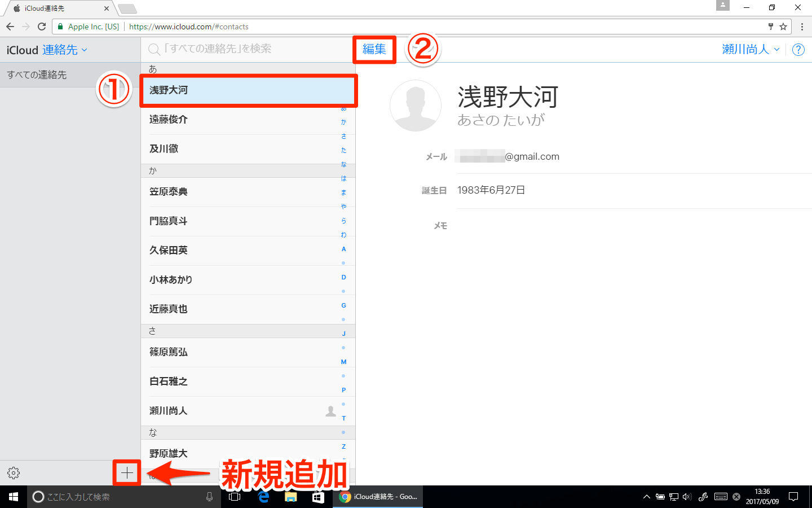Select contact 篠原篤弘
Screen dimensions: 812x508
pos(248,352)
